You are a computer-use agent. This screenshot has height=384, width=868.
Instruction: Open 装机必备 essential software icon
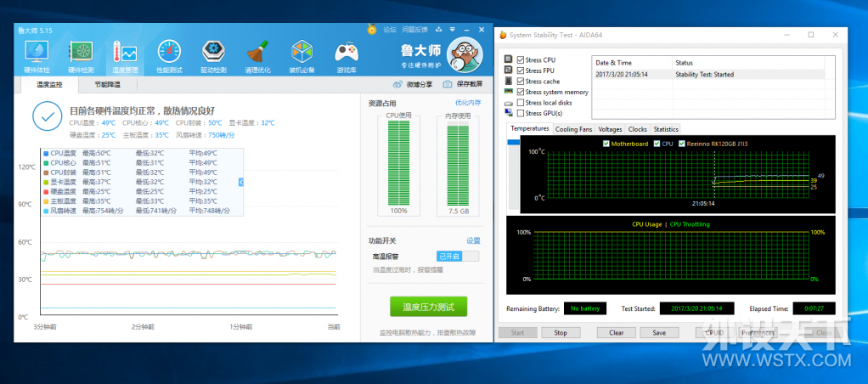[302, 57]
